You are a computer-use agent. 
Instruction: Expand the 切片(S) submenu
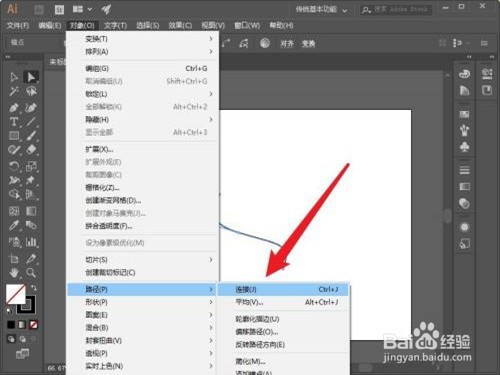point(143,260)
